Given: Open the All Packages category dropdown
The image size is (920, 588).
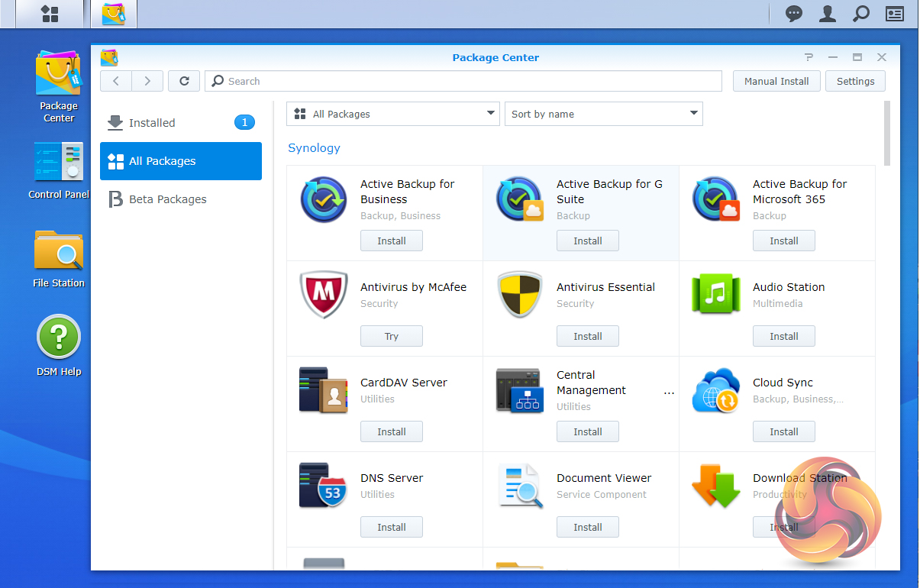Looking at the screenshot, I should pos(393,114).
